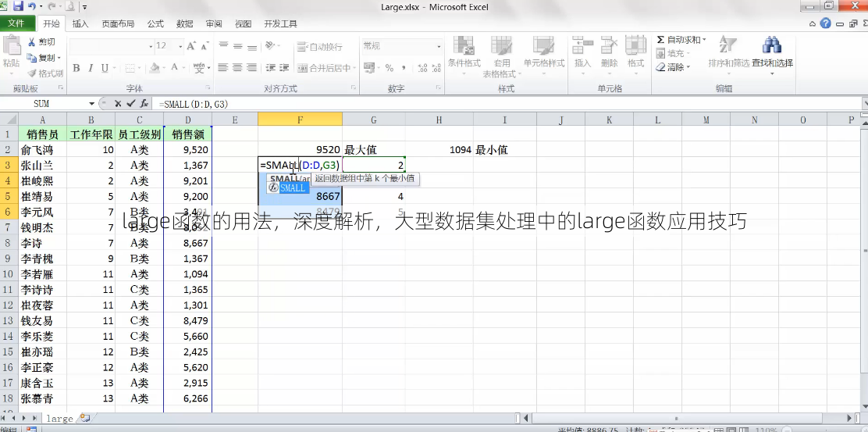Toggle align text left
Image resolution: width=868 pixels, height=432 pixels.
(223, 68)
